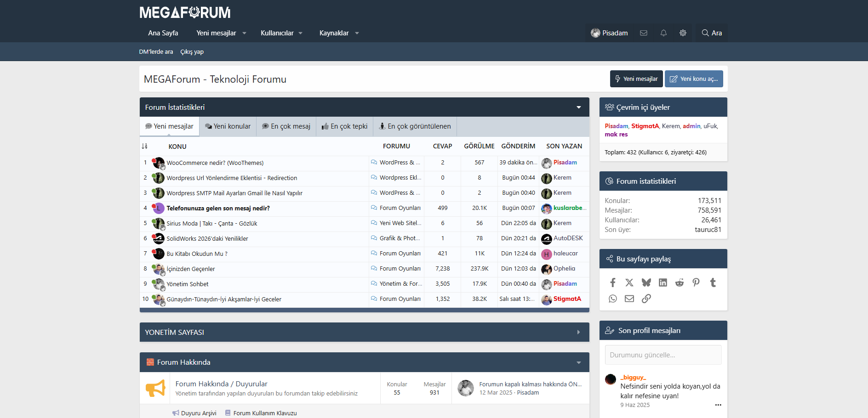Screen dimensions: 868x418
Task: Open Telefonunuza gelen son mesaj nedir? topic
Action: 218,209
